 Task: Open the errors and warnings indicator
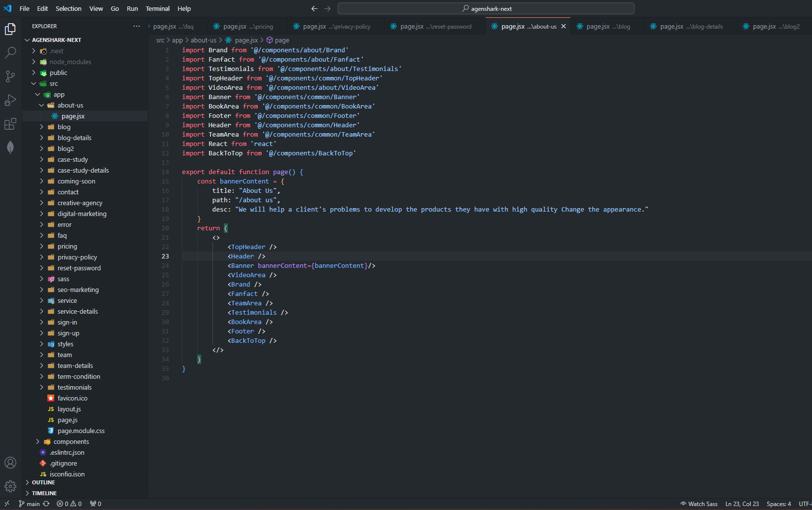click(69, 504)
